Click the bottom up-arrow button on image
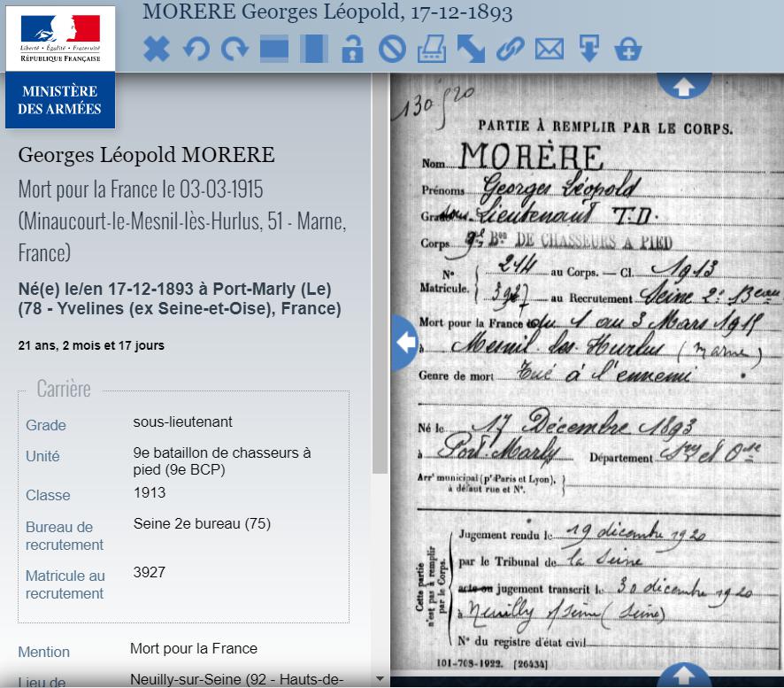 pos(683,675)
